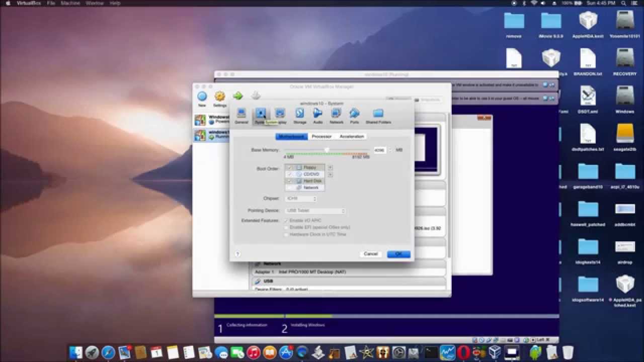Open the Pointing Device dropdown
Screen dimensions: 644x362
[x=315, y=211]
